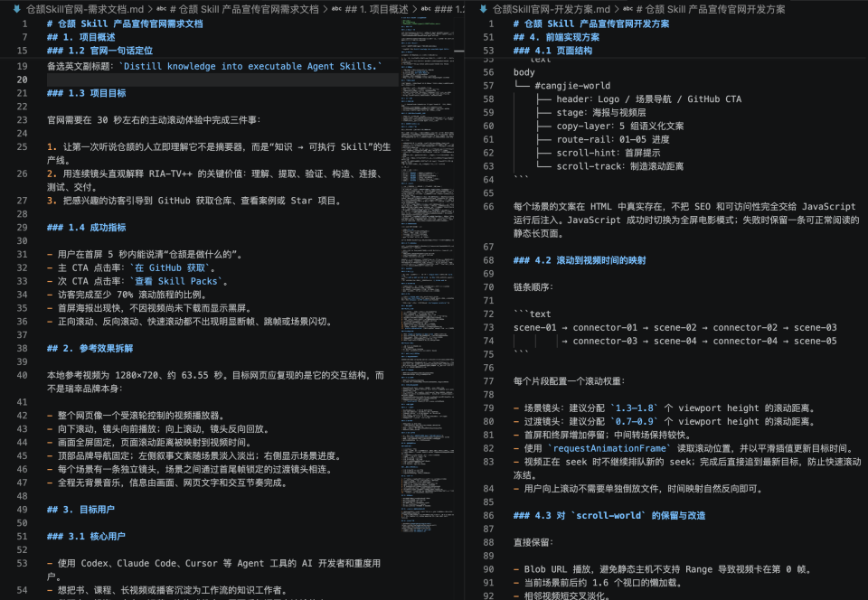Click line scroll-track: 制造滚动距离
The height and width of the screenshot is (600, 868).
620,166
